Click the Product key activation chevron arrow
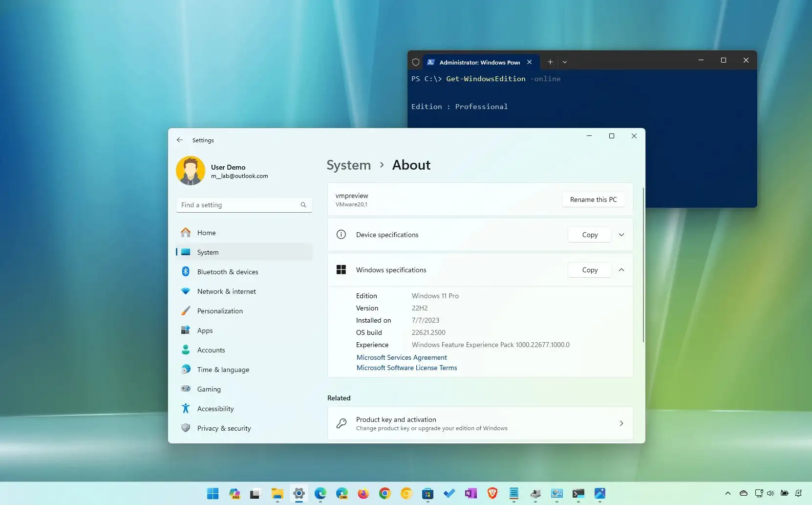This screenshot has height=505, width=812. click(x=621, y=423)
